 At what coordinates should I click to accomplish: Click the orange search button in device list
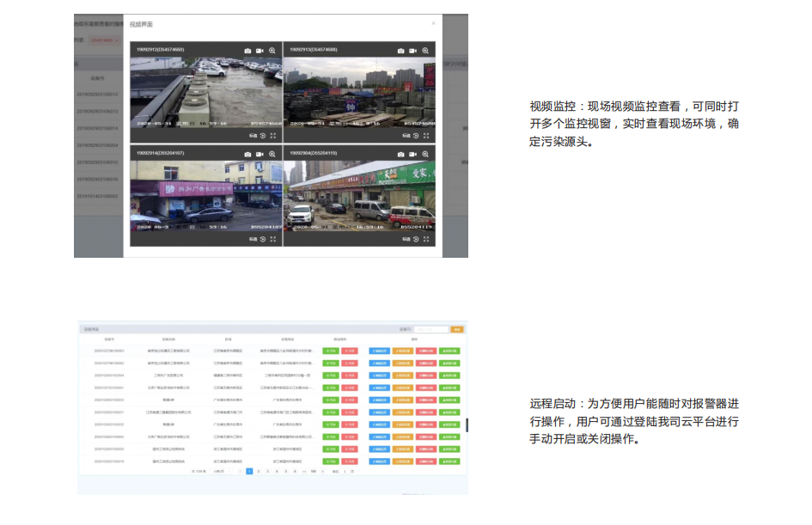pyautogui.click(x=457, y=329)
